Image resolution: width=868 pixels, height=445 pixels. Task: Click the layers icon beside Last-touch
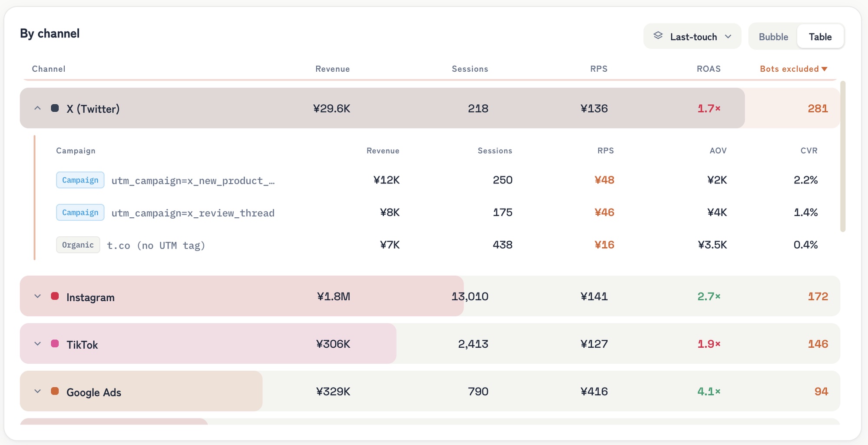click(x=658, y=36)
